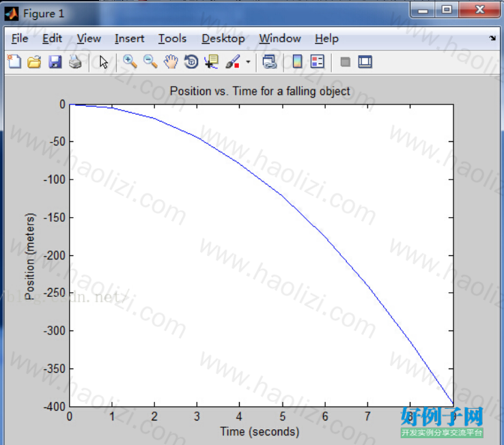Activate the Rotate 3D tool
This screenshot has height=445, width=504.
click(191, 61)
